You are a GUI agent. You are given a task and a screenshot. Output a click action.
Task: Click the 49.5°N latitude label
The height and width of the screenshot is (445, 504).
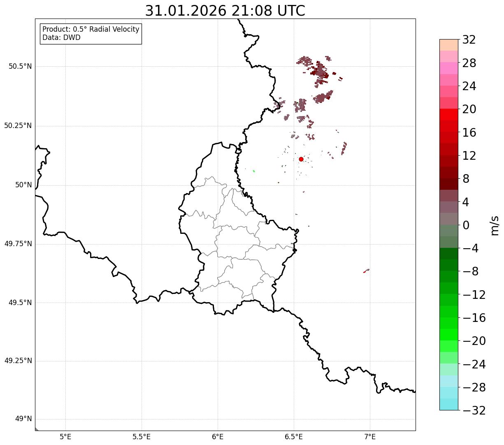click(x=20, y=303)
